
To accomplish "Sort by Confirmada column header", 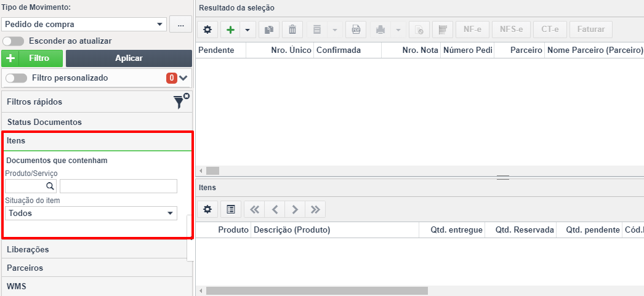I will (x=347, y=50).
